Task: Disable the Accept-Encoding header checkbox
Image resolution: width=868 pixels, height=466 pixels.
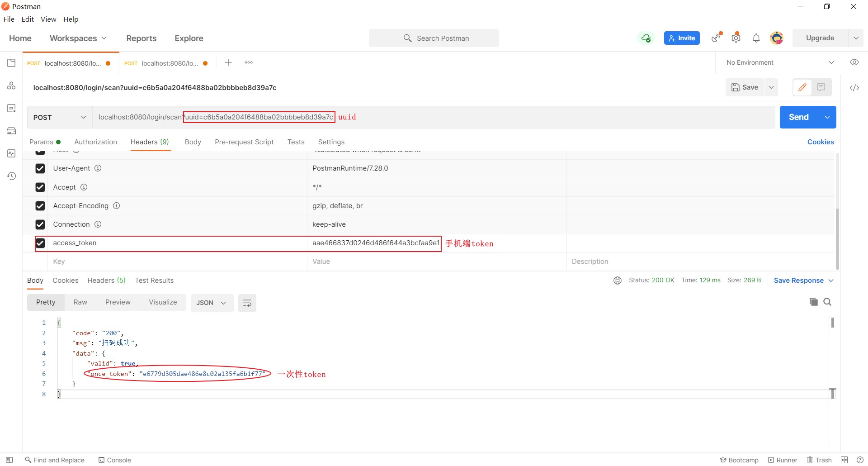Action: [x=40, y=206]
